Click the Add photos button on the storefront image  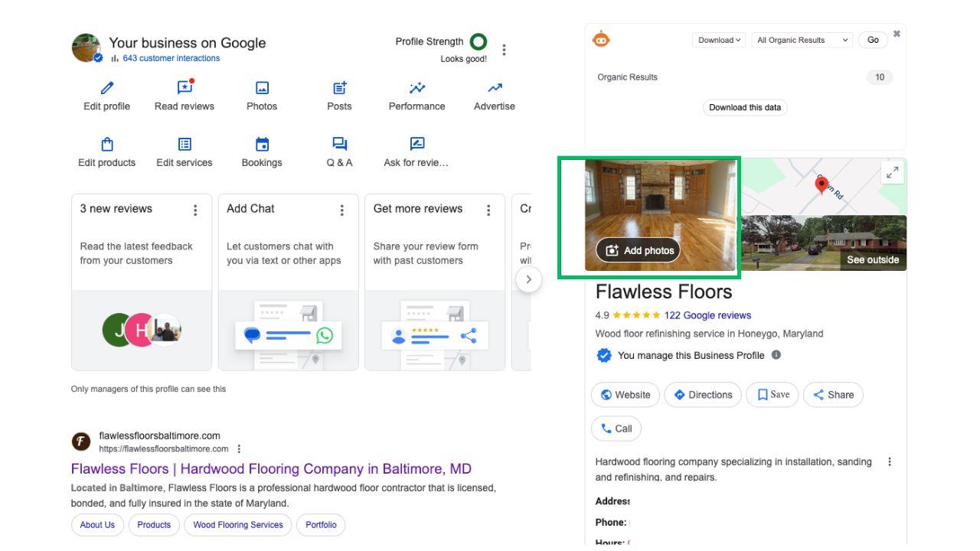(x=637, y=250)
